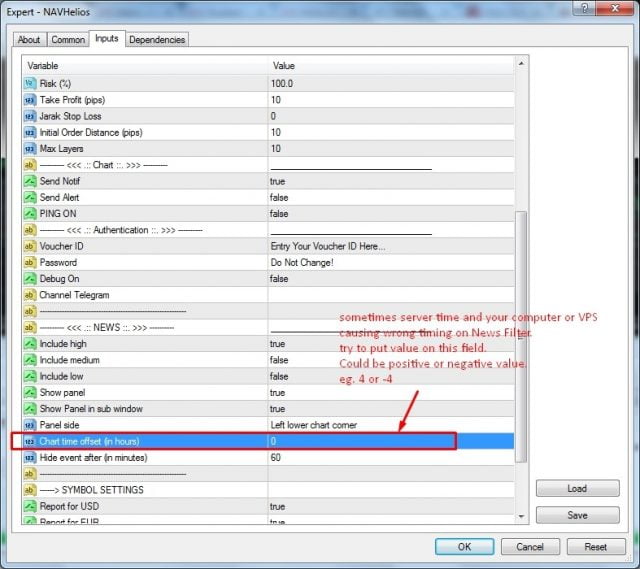
Task: Click the Cancel button
Action: click(530, 547)
